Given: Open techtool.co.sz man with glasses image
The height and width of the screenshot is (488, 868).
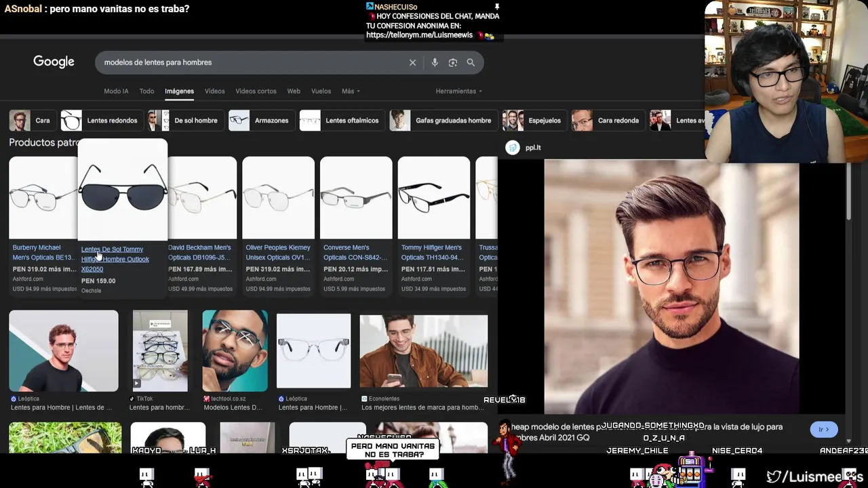Looking at the screenshot, I should pos(235,350).
